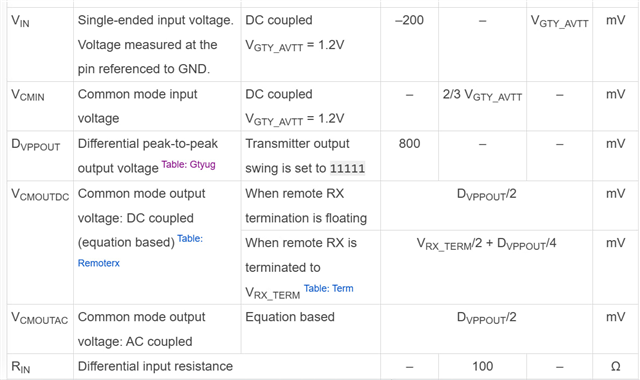Click the VGTY_AVTT maximum value for VIN

(x=559, y=21)
